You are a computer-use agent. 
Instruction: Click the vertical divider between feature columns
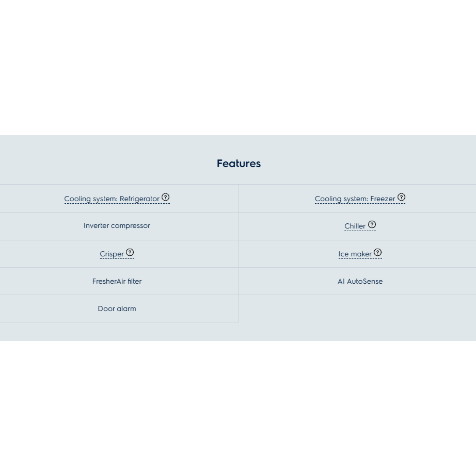[239, 254]
